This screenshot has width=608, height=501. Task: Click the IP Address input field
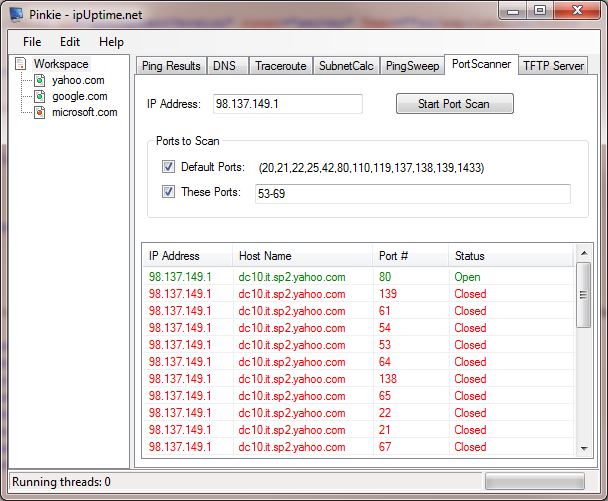[x=288, y=104]
